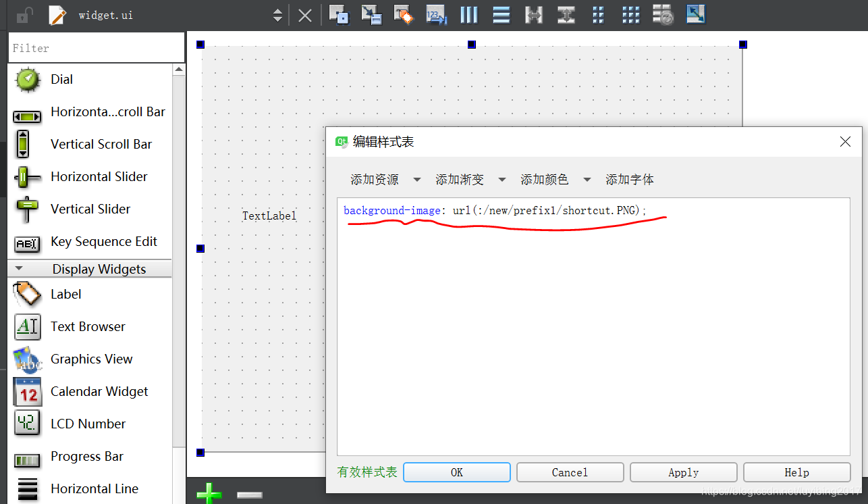Switch to Edit Widgets mode
The height and width of the screenshot is (504, 868).
pos(339,14)
